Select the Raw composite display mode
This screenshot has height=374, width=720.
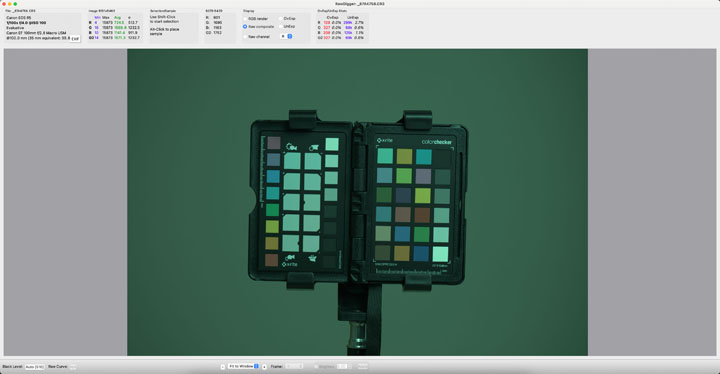pyautogui.click(x=245, y=27)
